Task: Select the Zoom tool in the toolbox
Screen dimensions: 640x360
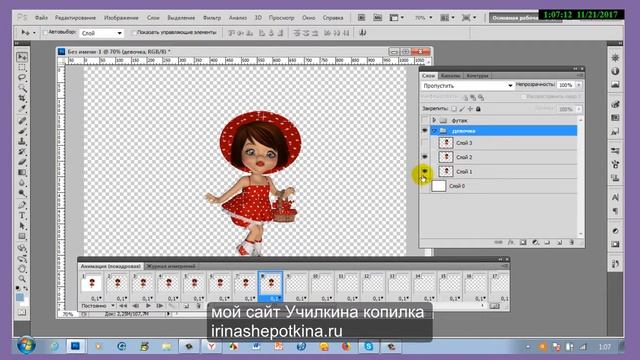Action: pos(22,279)
